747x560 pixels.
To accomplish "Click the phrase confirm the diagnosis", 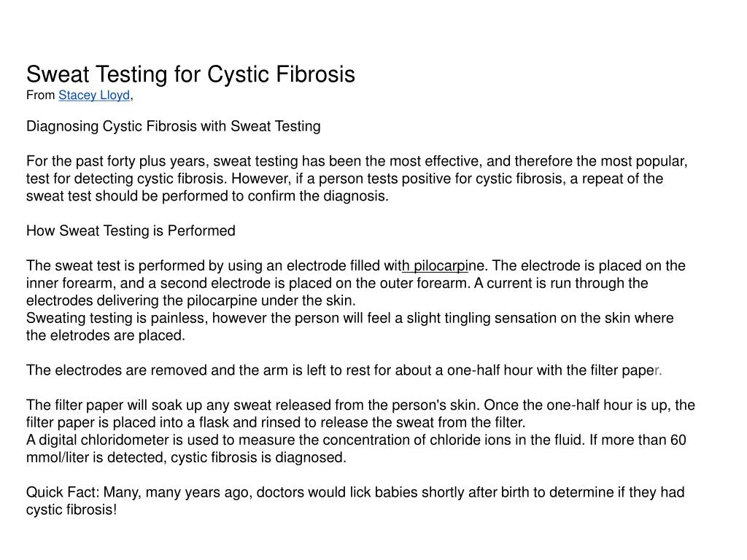I will pos(318,196).
